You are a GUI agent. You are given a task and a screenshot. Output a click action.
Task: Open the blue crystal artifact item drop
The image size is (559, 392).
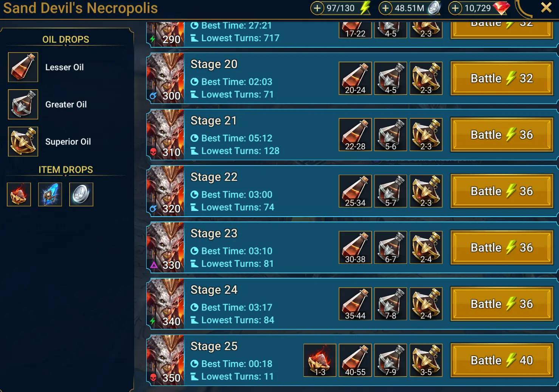50,194
